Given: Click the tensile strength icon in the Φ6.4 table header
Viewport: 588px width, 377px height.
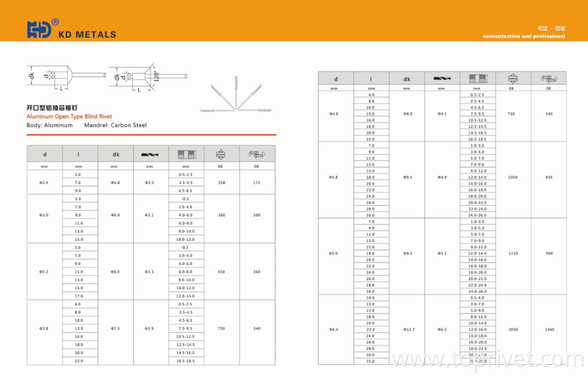Looking at the screenshot, I should click(513, 78).
